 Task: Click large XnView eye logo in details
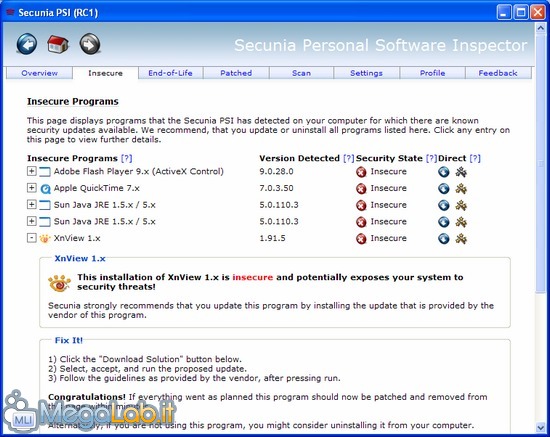pyautogui.click(x=60, y=283)
